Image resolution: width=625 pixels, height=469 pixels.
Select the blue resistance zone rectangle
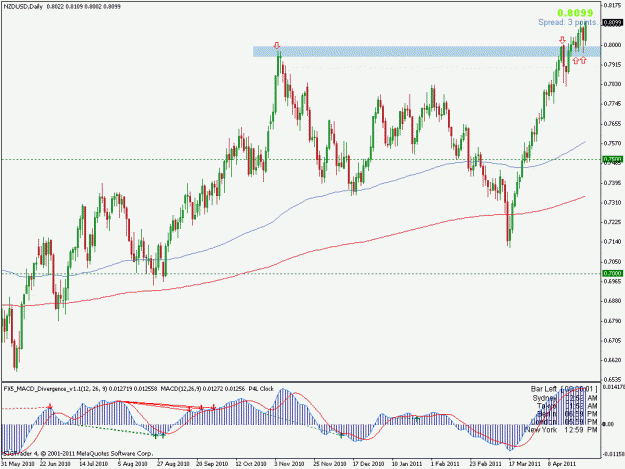[426, 51]
